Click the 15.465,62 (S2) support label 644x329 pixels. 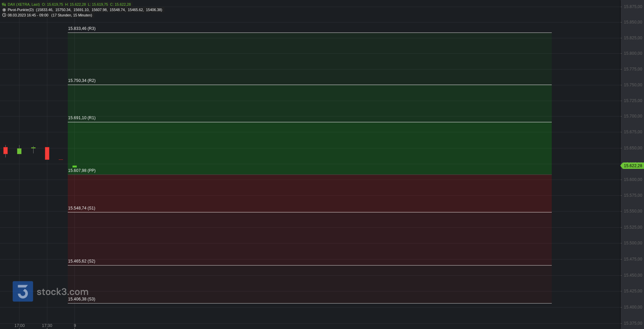[x=82, y=261]
